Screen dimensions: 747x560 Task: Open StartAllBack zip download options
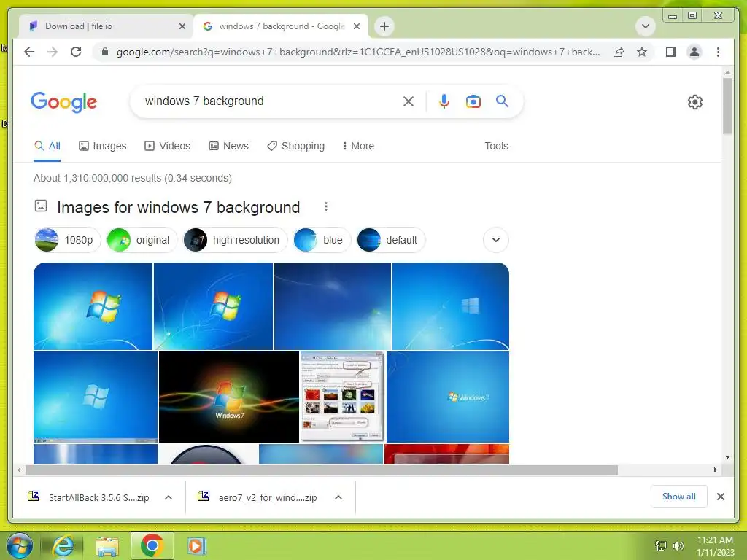[x=169, y=497]
